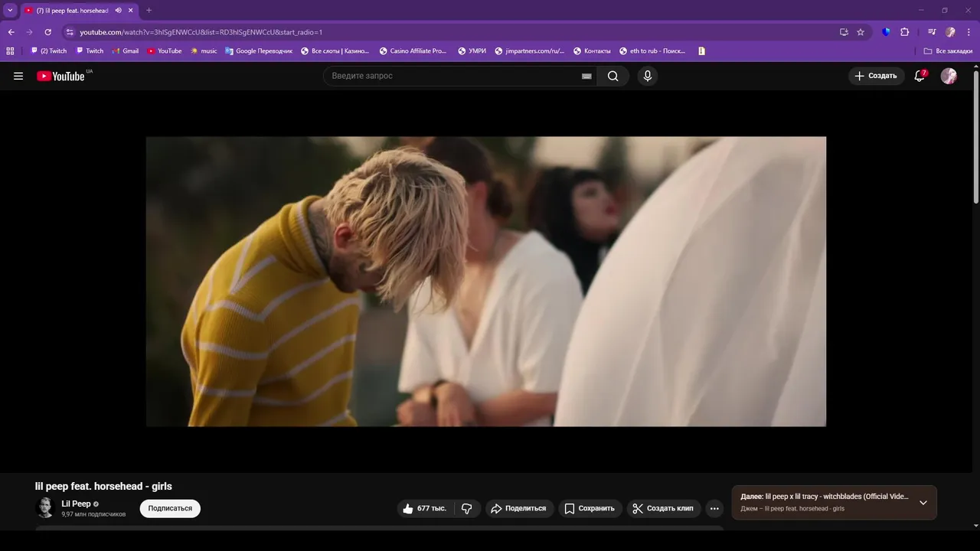
Task: Click the Создать create button
Action: [x=876, y=76]
